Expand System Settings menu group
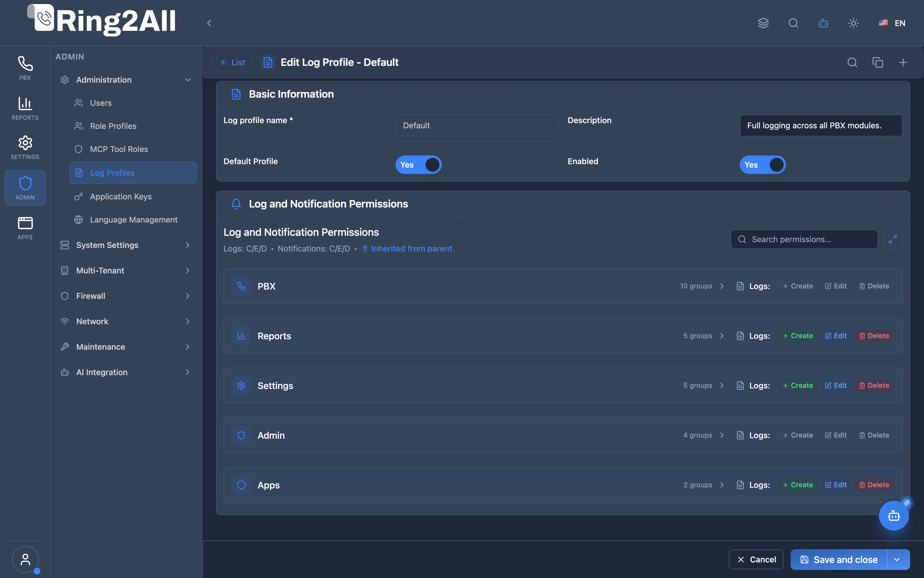 [126, 245]
